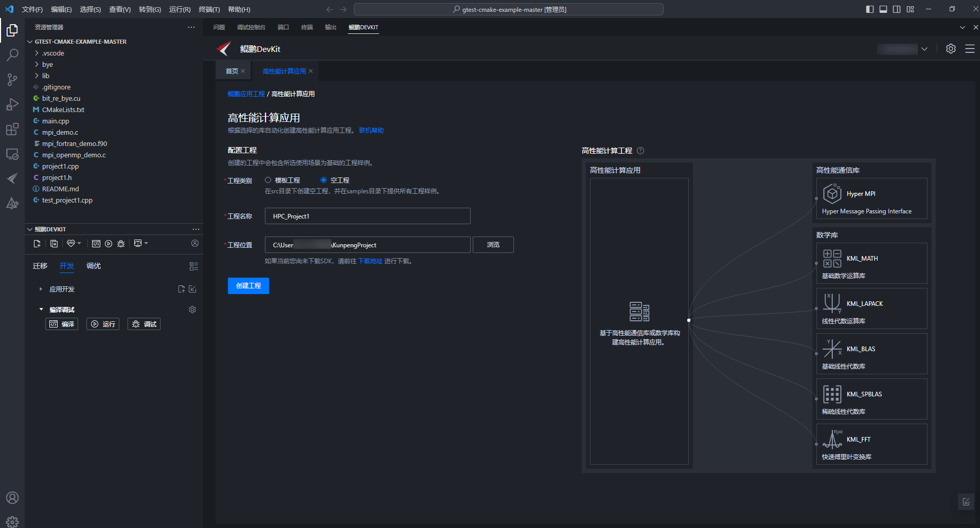Collapse the 编译调试 tree node
980x528 pixels.
(41, 309)
